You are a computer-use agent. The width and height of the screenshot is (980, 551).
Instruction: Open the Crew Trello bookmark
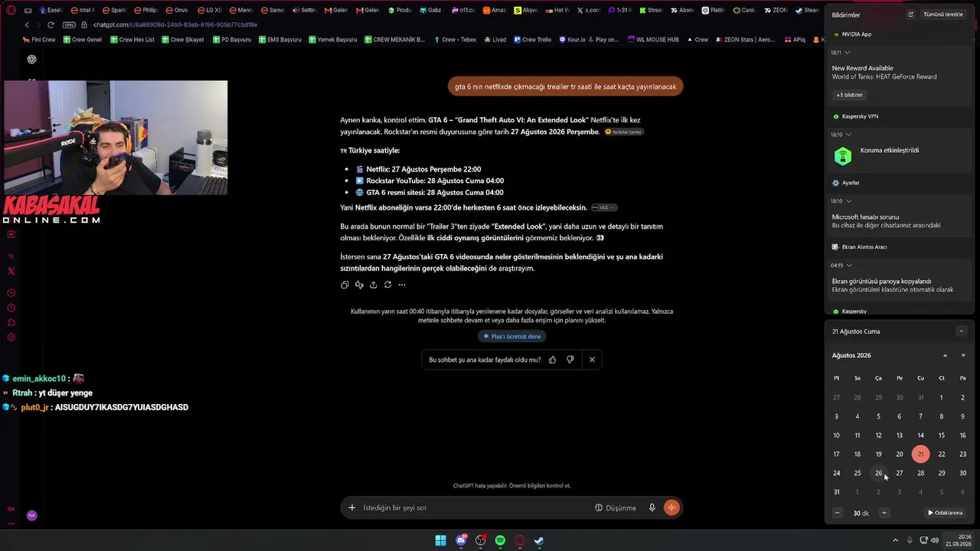533,39
